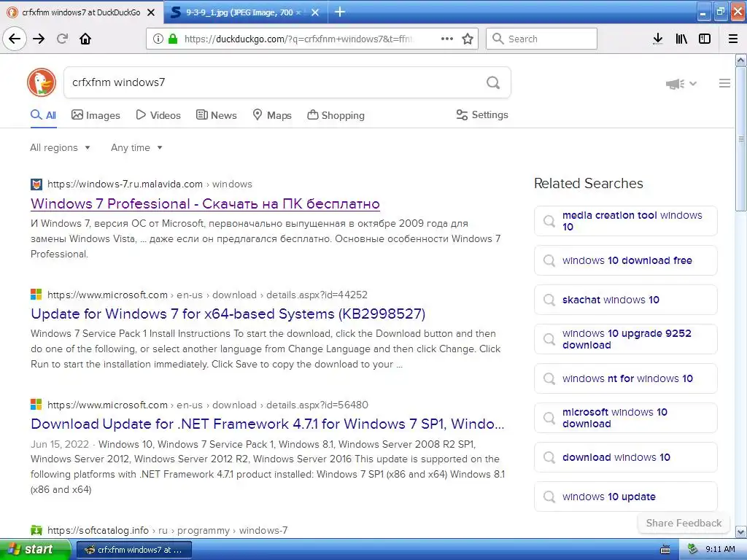
Task: Click the green padlock security icon
Action: (173, 39)
